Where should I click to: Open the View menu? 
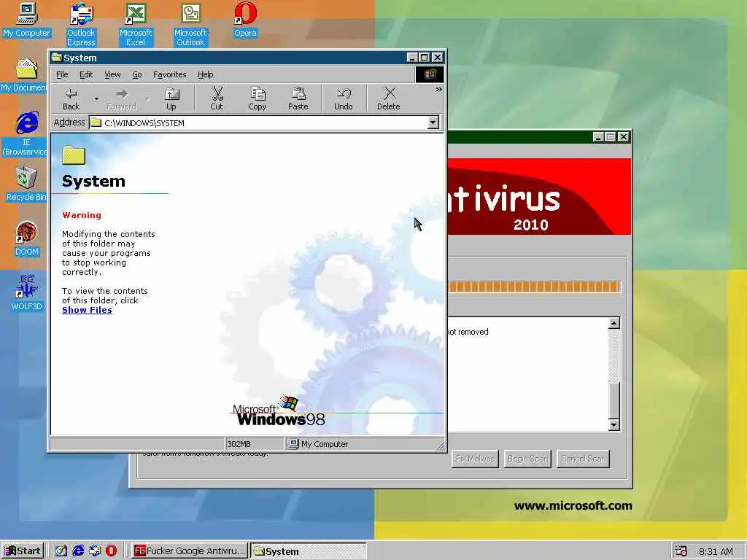[x=112, y=75]
